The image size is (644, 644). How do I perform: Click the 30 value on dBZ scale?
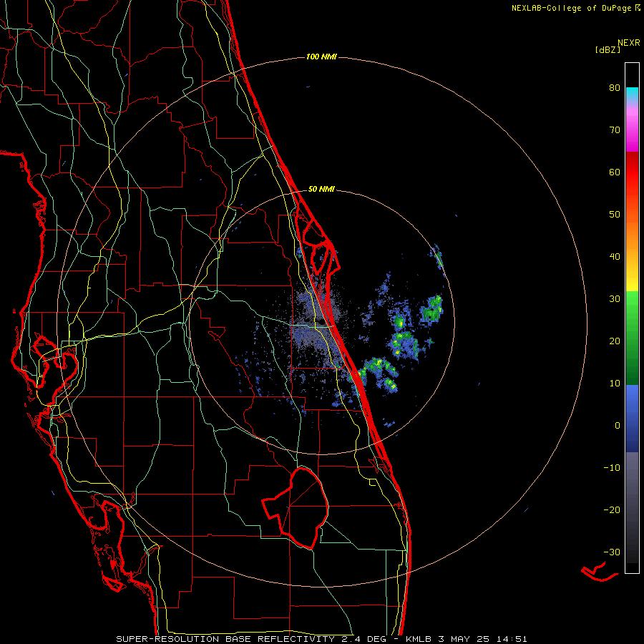point(615,299)
